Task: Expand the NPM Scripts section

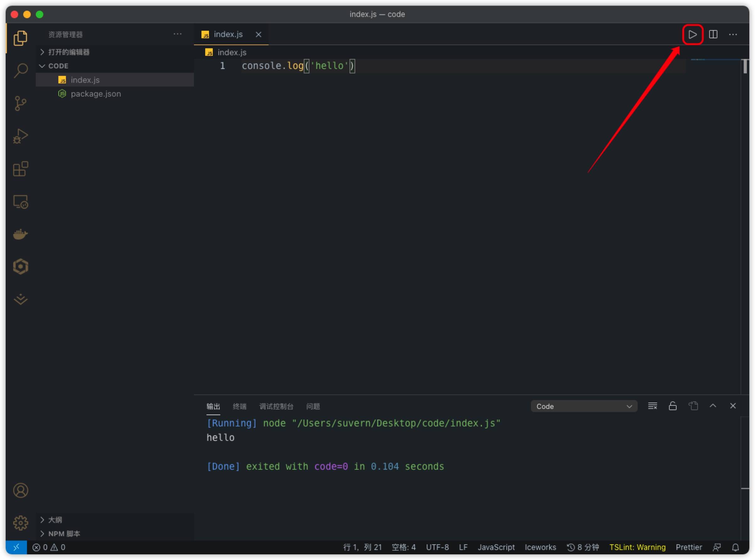Action: (115, 534)
